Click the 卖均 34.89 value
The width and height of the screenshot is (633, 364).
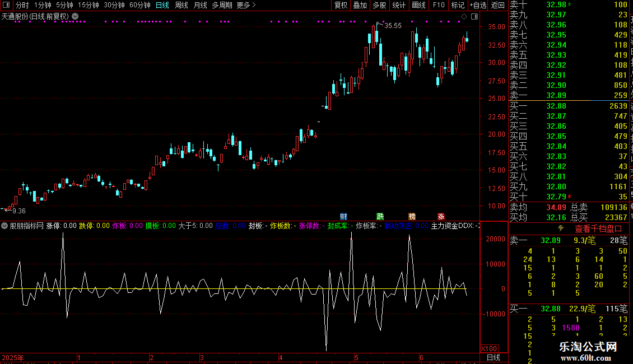pyautogui.click(x=556, y=207)
